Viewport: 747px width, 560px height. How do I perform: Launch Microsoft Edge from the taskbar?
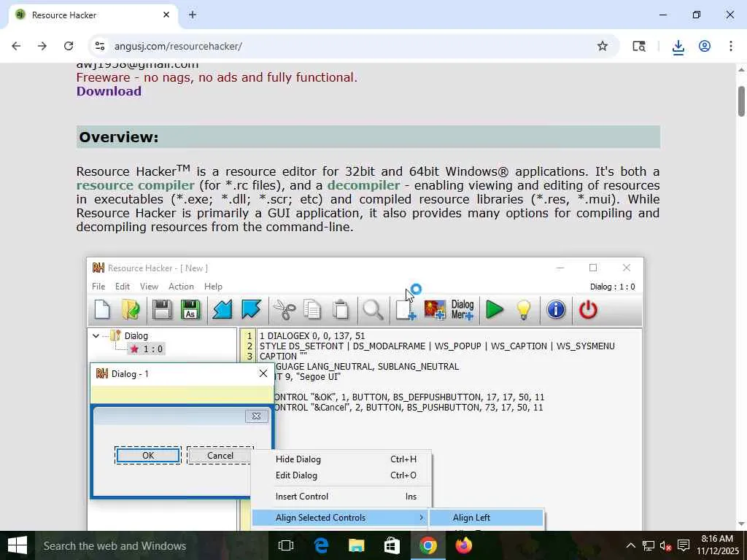321,545
